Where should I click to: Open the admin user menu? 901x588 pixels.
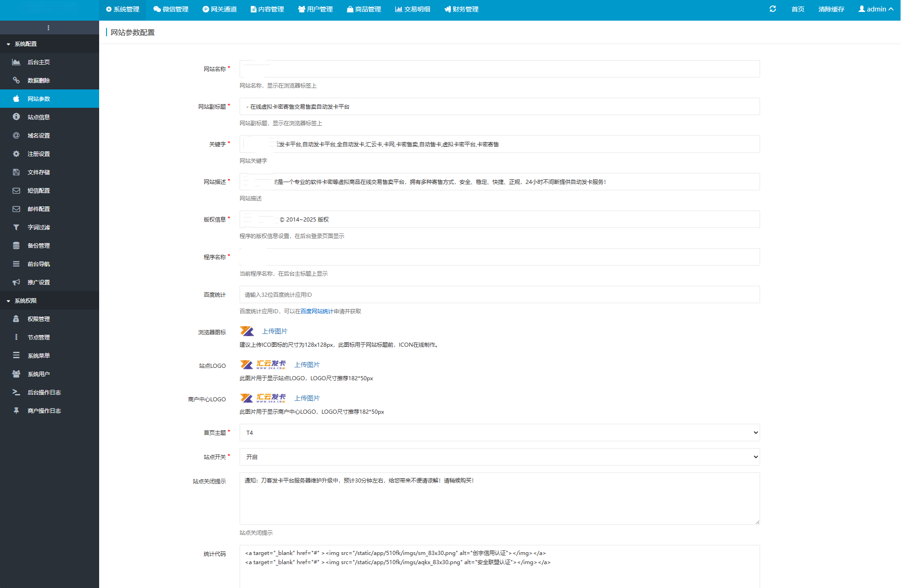(876, 9)
